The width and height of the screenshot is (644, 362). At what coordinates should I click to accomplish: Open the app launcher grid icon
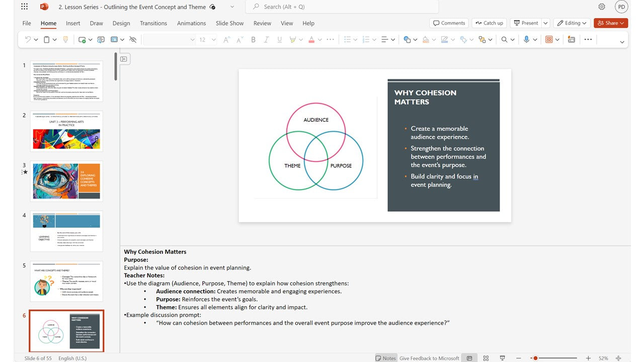tap(25, 7)
